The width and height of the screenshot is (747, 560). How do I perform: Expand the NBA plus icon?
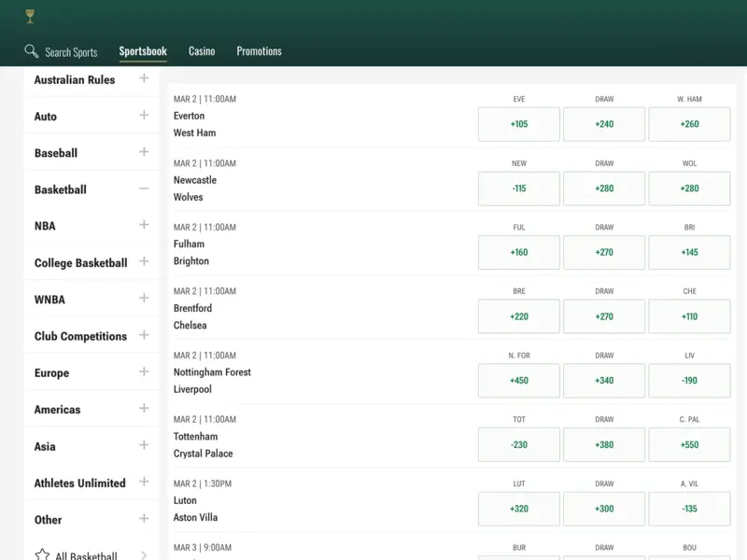tap(144, 225)
